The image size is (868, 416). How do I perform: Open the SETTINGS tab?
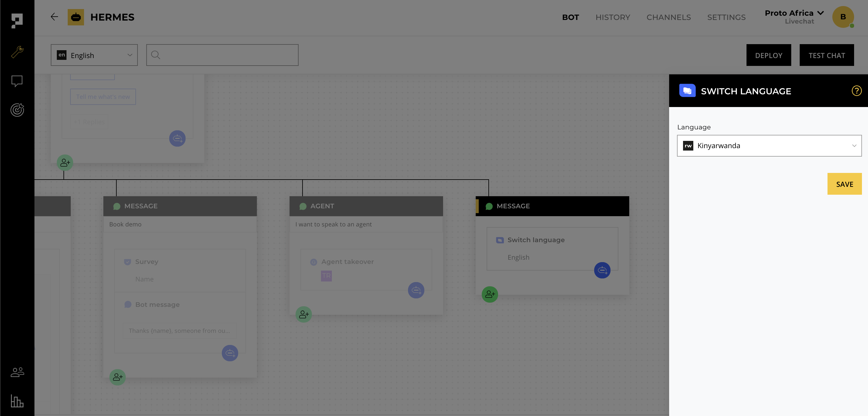[x=726, y=17]
